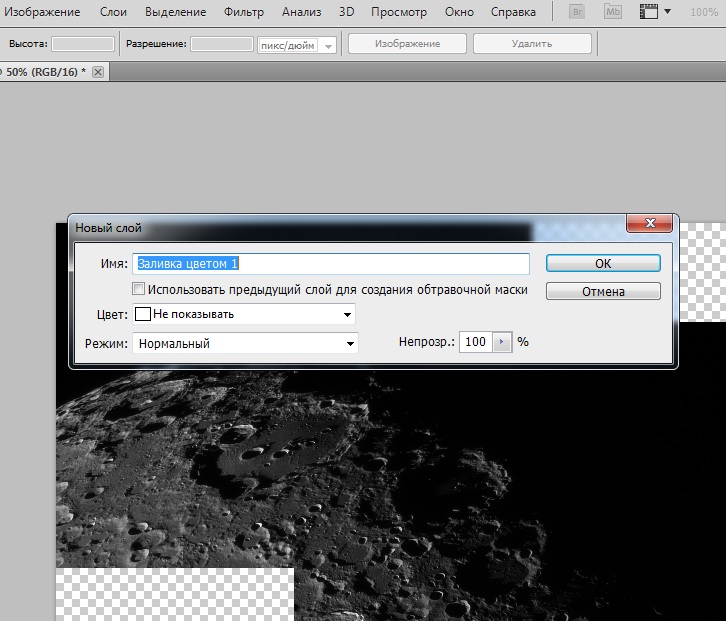The width and height of the screenshot is (726, 621).
Task: Close the document tab with its X icon
Action: pos(98,72)
